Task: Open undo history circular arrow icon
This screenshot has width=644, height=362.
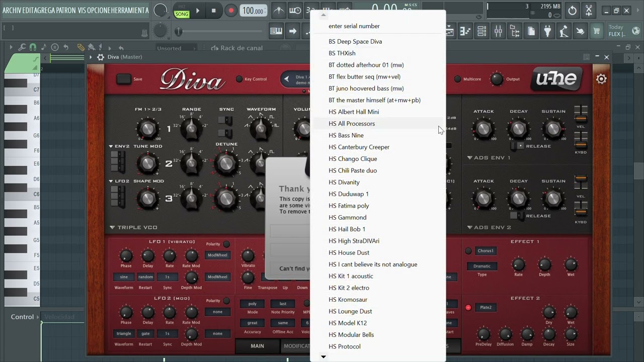Action: point(572,11)
